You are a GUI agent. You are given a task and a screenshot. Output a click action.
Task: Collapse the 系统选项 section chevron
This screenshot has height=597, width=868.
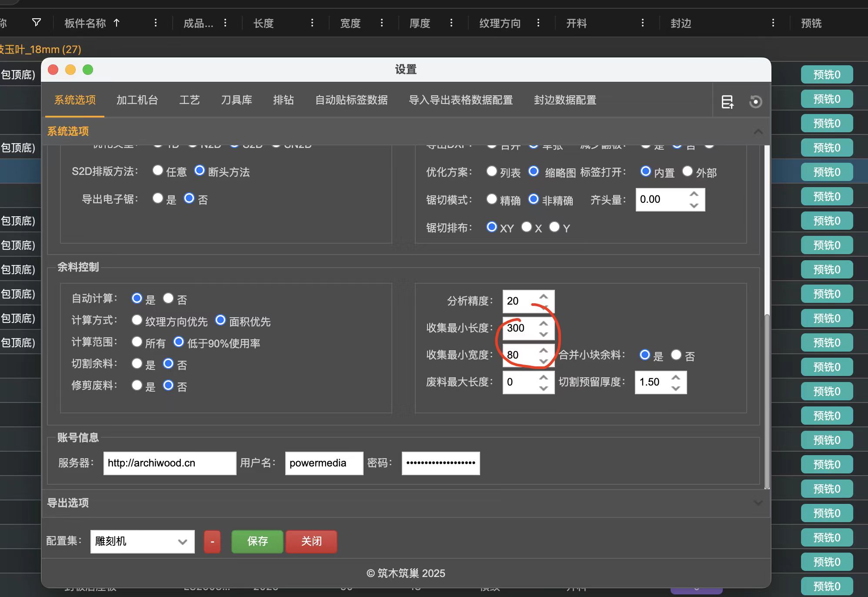pyautogui.click(x=758, y=131)
